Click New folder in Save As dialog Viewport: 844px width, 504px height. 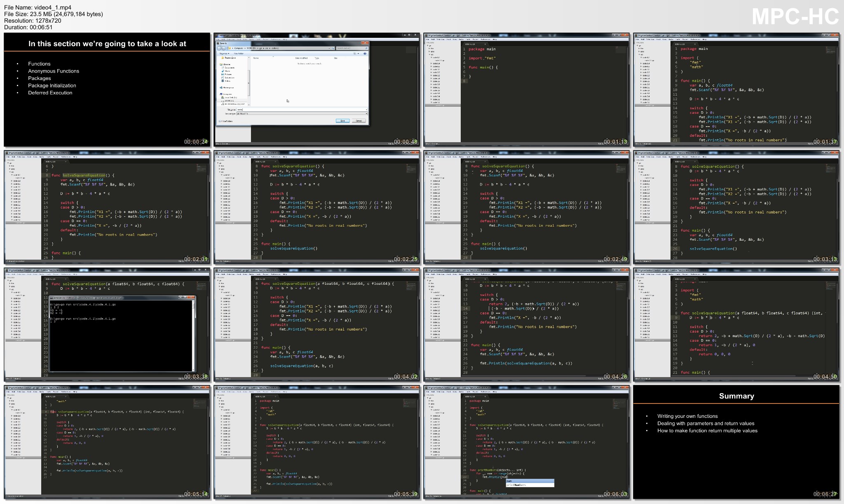tap(239, 54)
